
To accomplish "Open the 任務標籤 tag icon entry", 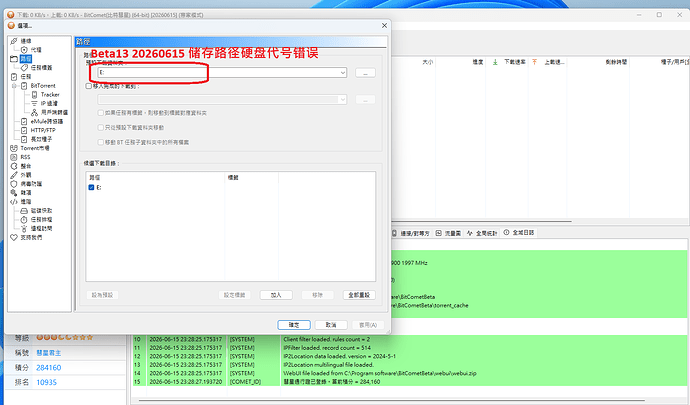I will point(24,67).
